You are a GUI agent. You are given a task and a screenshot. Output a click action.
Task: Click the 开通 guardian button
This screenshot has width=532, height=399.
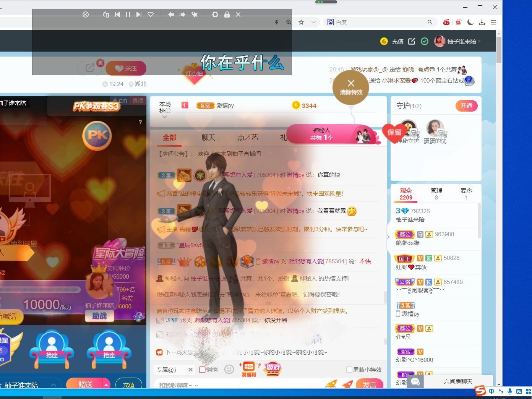467,105
